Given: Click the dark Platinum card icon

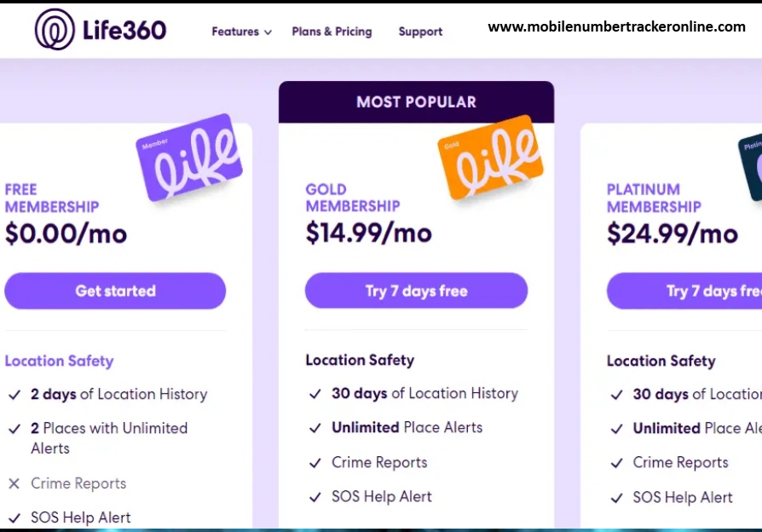Looking at the screenshot, I should tap(751, 166).
